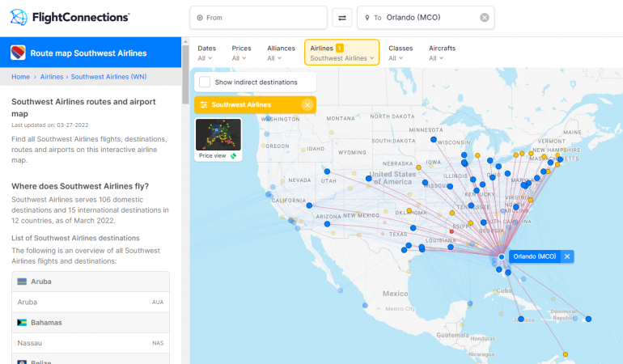Remove the Southwest Airlines filter tag
Viewport: 623px width, 364px height.
pyautogui.click(x=307, y=105)
